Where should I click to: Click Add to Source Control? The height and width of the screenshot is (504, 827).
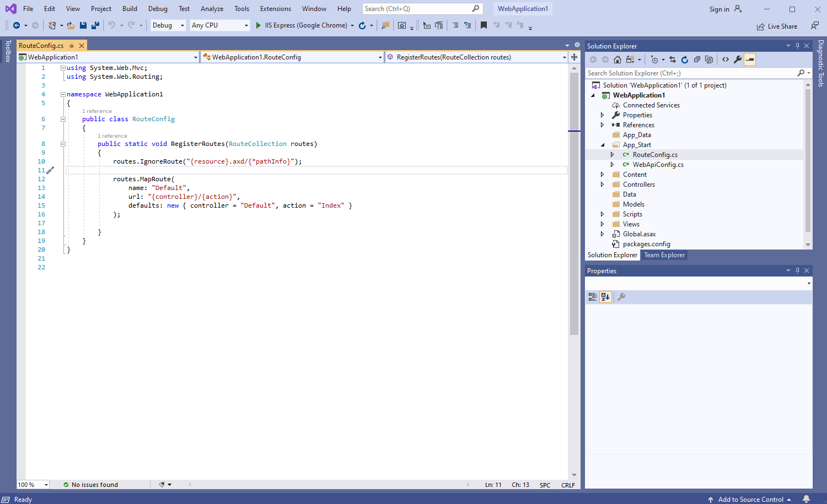pos(750,499)
